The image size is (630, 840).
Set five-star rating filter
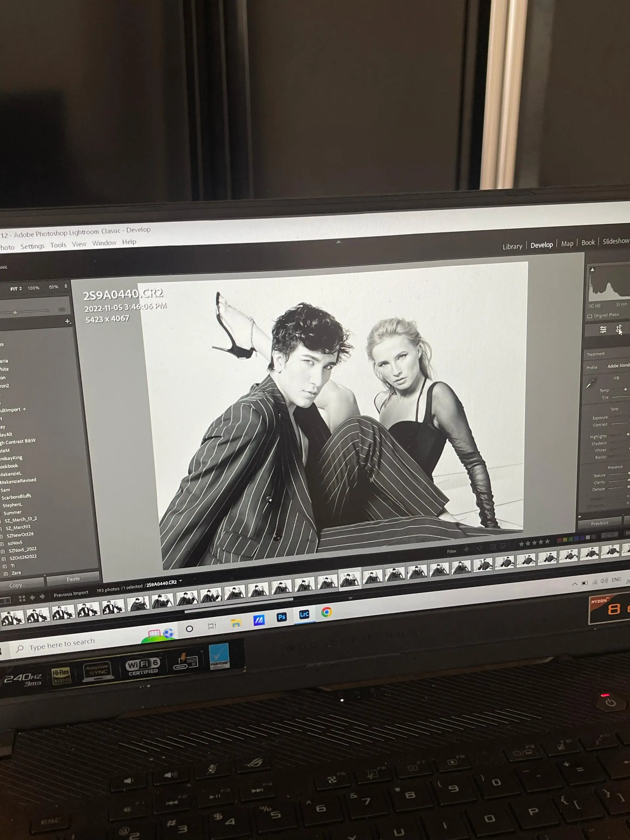click(547, 541)
